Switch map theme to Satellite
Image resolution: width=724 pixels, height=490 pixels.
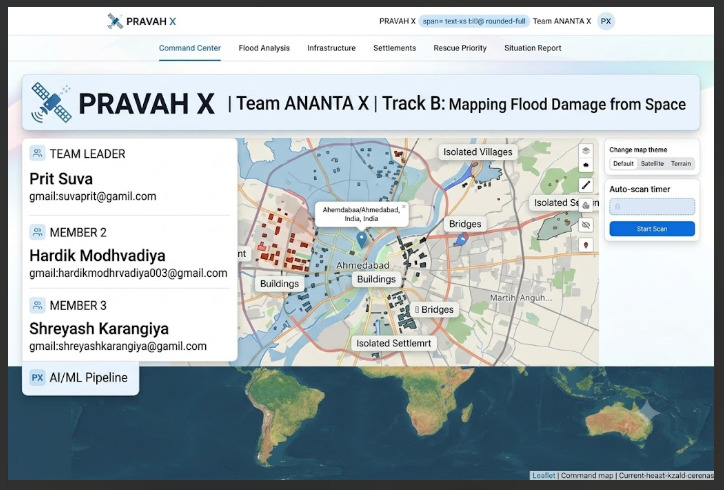652,163
